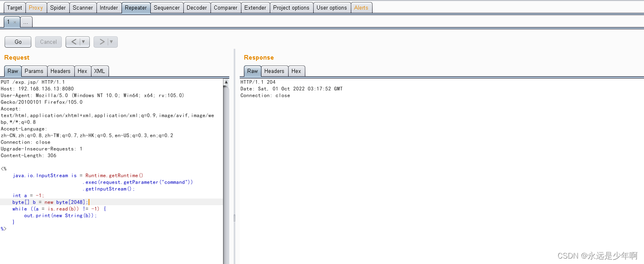Open the Extender tab
This screenshot has height=264, width=644.
click(255, 8)
